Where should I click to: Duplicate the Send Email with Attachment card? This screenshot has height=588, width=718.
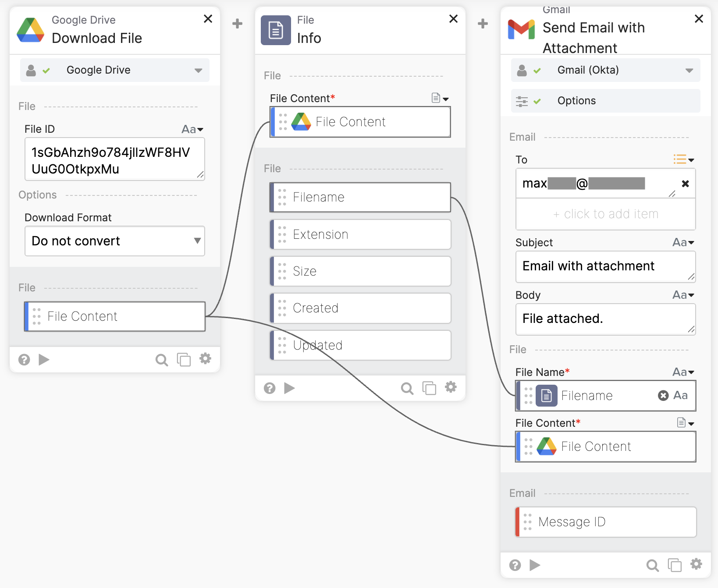click(675, 565)
